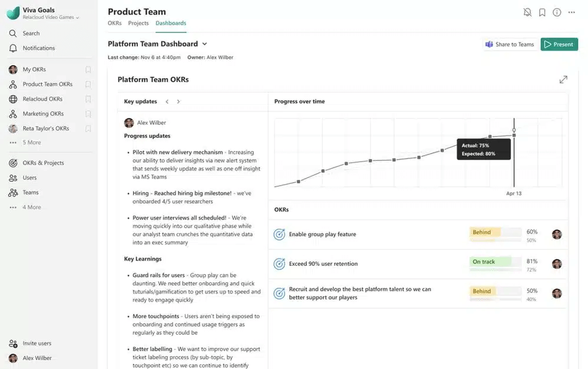Open the Search icon in sidebar
588x369 pixels.
[13, 34]
